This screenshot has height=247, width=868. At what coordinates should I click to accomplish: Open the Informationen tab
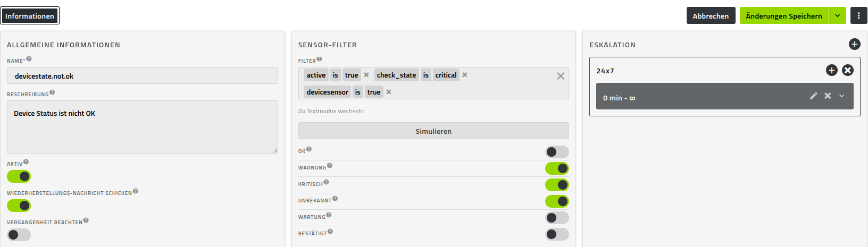pos(30,16)
